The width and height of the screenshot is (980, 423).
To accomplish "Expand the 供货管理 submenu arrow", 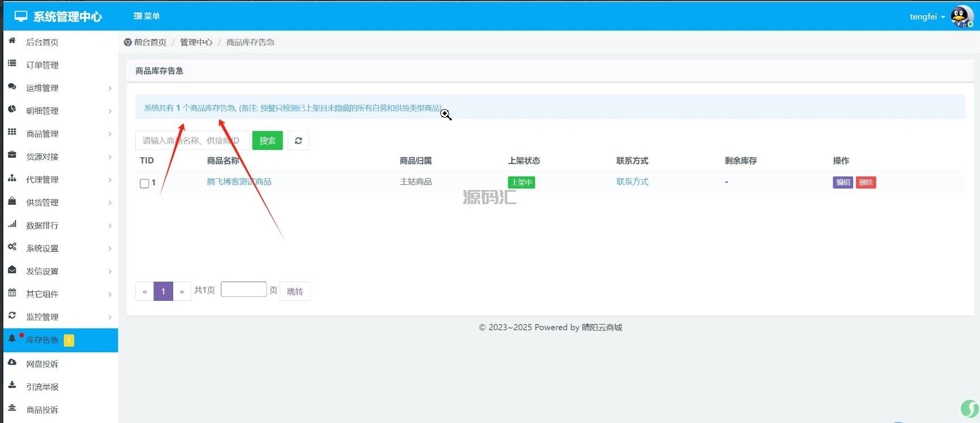I will coord(110,202).
